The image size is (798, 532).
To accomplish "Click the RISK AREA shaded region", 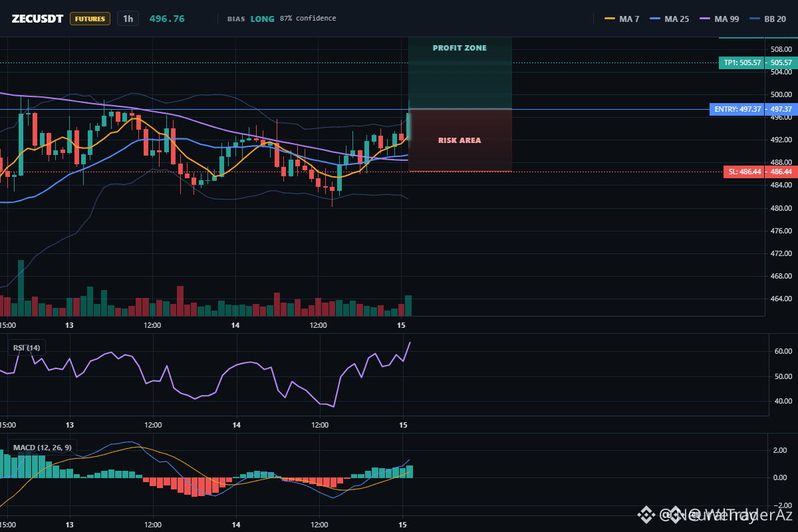I will tap(460, 140).
